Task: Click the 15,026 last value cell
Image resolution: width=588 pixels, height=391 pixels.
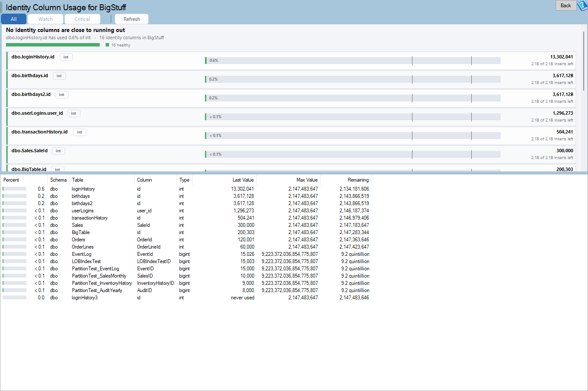Action: pyautogui.click(x=247, y=254)
